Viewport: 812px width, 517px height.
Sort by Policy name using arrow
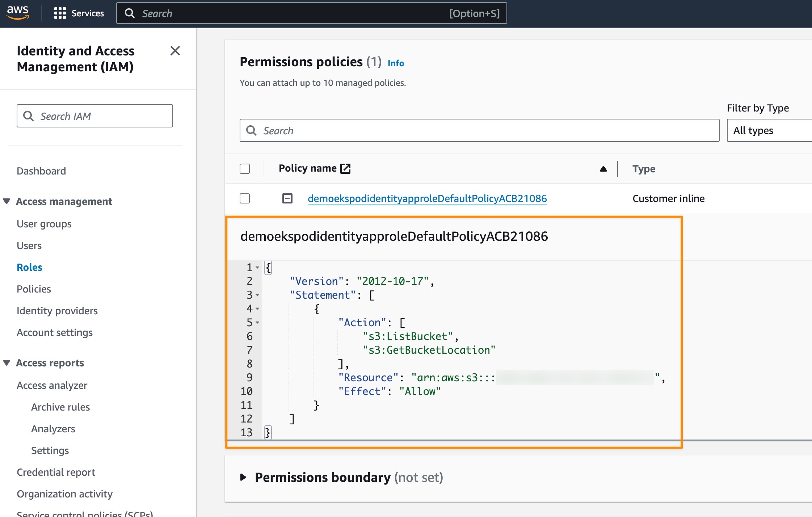pyautogui.click(x=603, y=169)
